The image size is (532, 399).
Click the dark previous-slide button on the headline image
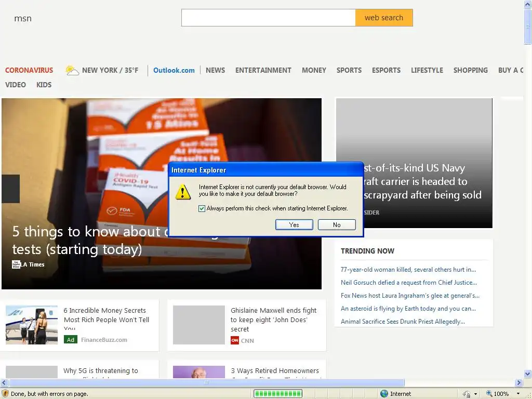10,189
